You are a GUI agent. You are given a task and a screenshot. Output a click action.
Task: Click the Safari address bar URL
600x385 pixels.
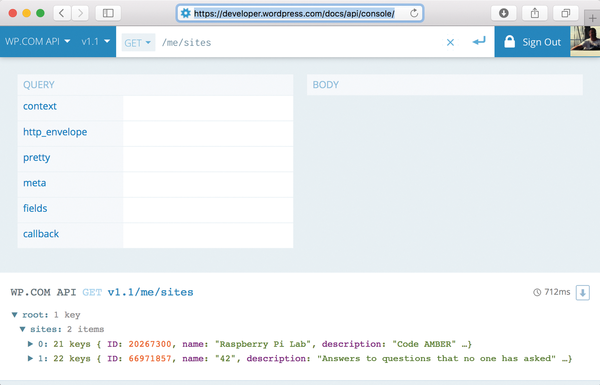tap(294, 14)
